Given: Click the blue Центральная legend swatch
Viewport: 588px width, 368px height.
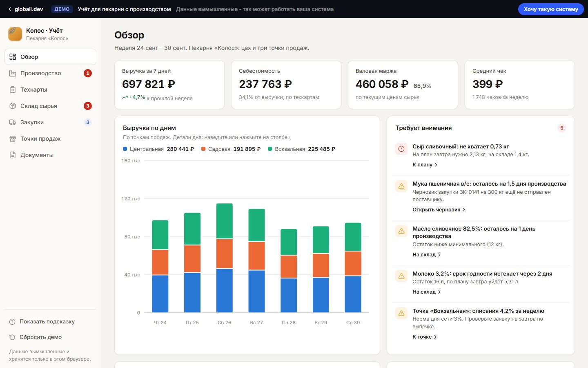Looking at the screenshot, I should pyautogui.click(x=125, y=149).
